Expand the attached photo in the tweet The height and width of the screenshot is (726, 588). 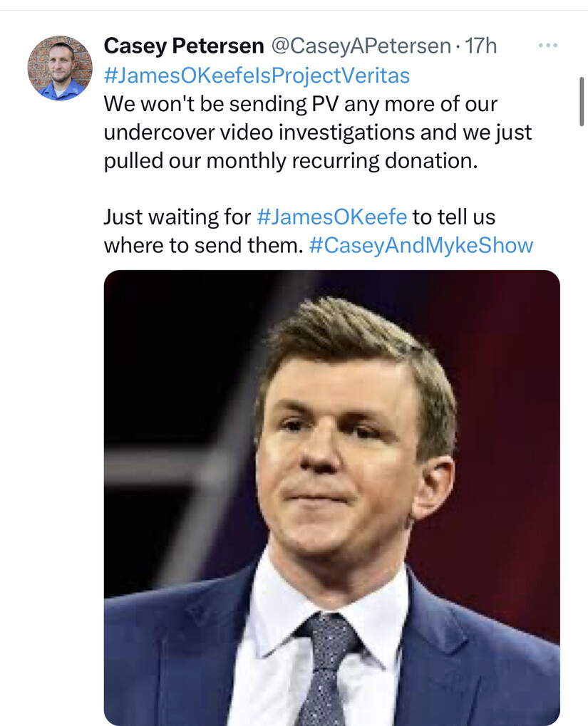point(331,498)
